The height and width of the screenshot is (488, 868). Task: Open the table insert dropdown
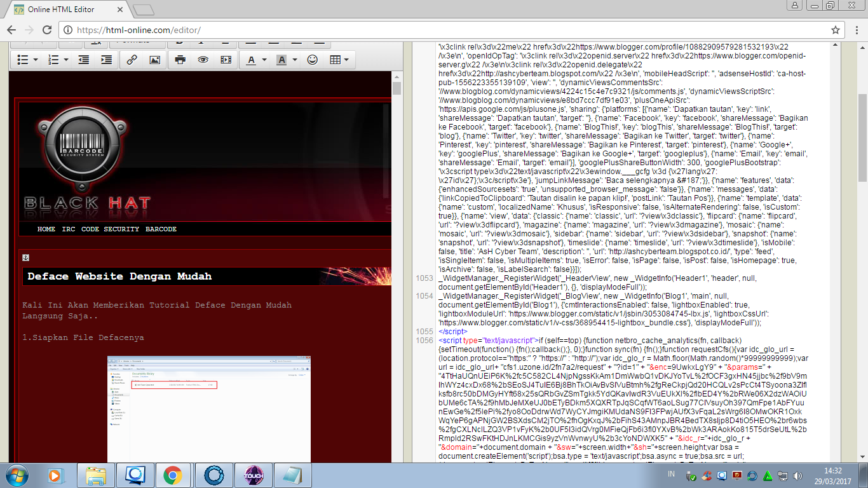point(340,60)
